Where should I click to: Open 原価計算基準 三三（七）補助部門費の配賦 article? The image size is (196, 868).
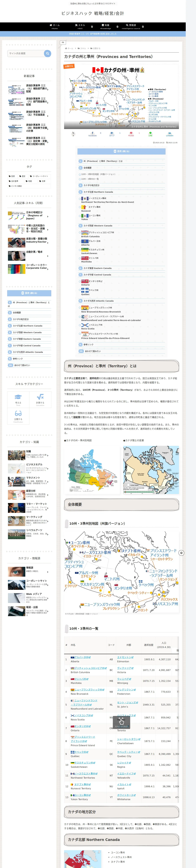click(x=29, y=89)
